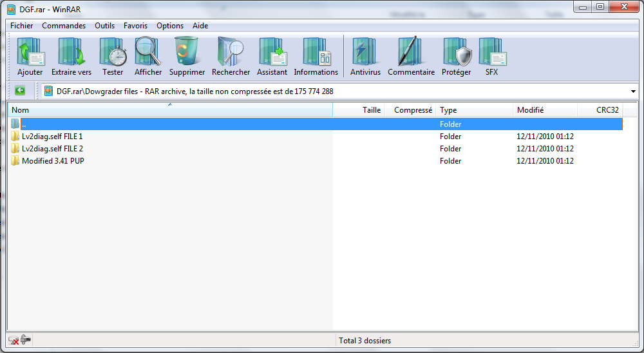The height and width of the screenshot is (353, 644).
Task: Select the parent '..' folder icon
Action: click(x=15, y=124)
